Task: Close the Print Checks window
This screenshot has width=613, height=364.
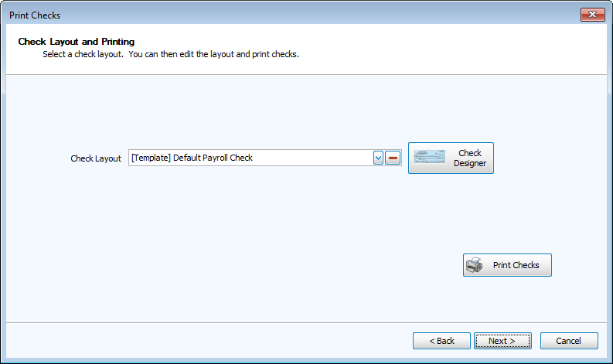Action: click(592, 15)
